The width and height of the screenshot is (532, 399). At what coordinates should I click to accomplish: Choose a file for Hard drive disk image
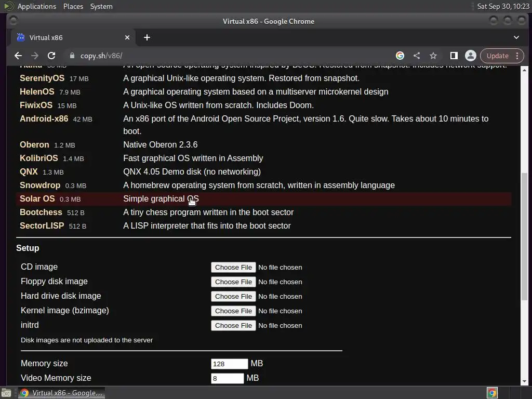(233, 297)
